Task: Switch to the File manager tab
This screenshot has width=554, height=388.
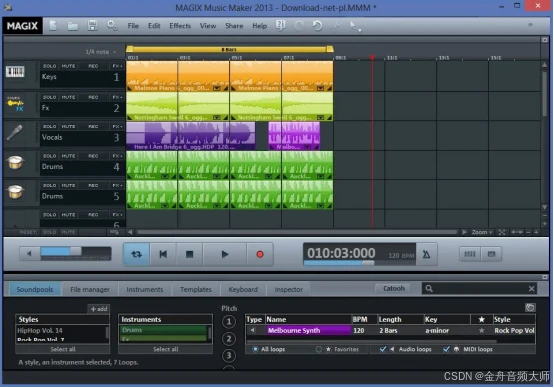Action: point(90,289)
